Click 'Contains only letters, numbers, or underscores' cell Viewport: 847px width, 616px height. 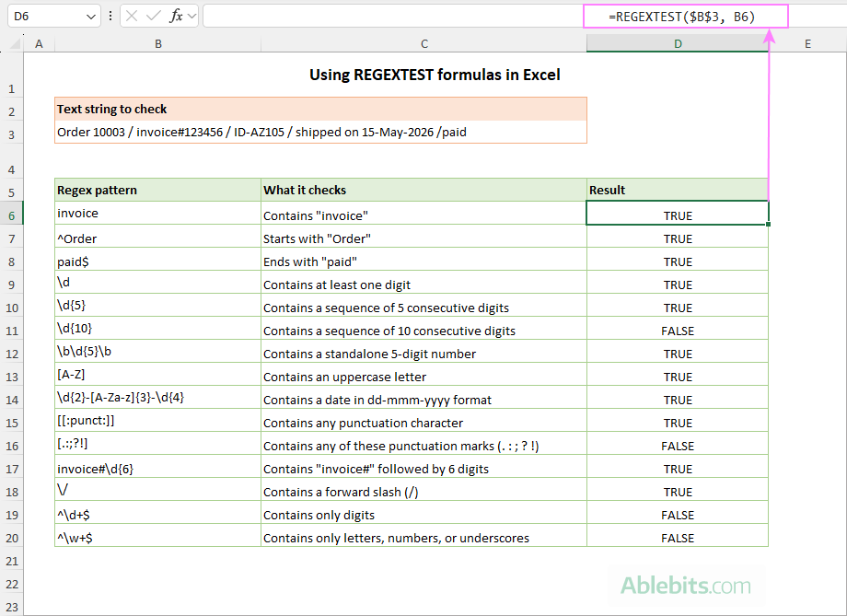(424, 536)
